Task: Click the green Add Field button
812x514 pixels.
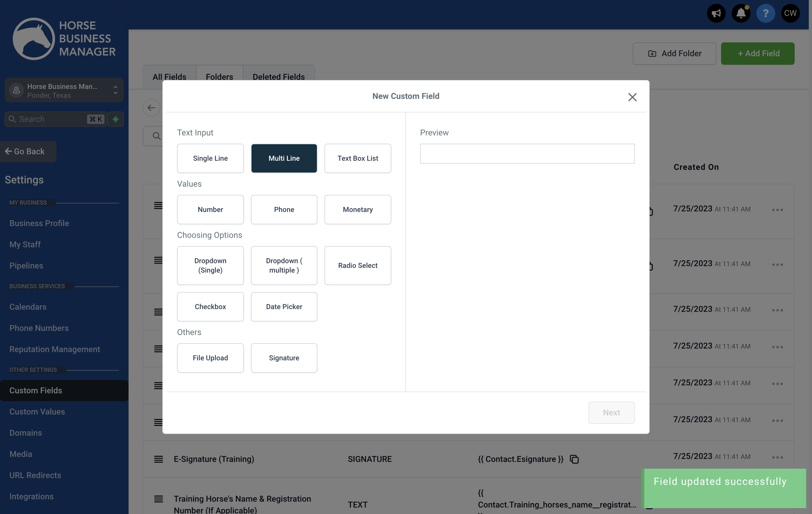Action: [x=757, y=54]
